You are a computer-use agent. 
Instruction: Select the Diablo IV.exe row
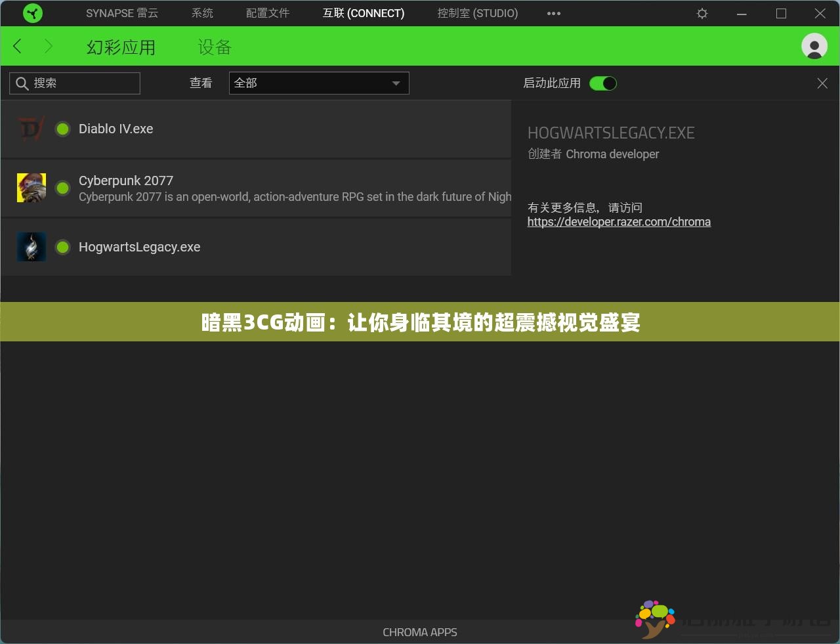point(256,129)
